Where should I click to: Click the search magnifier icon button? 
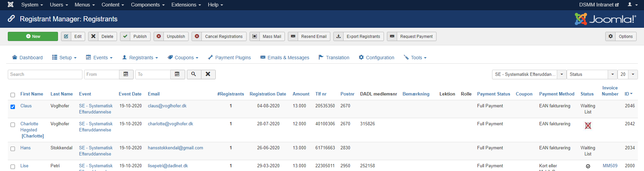click(193, 74)
